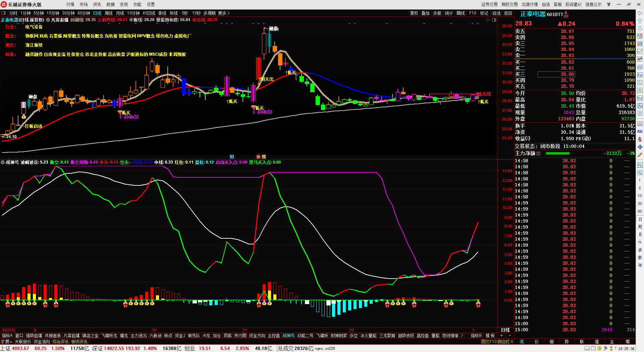The image size is (644, 352).
Task: Expand the 指标B indicator list
Action: pos(476,336)
